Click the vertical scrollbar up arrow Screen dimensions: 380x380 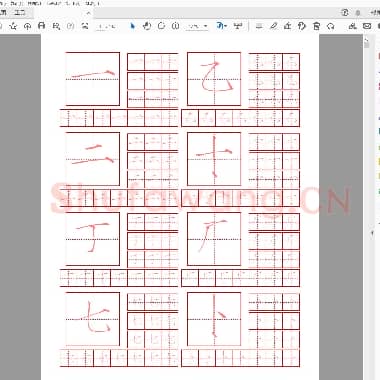[366, 39]
